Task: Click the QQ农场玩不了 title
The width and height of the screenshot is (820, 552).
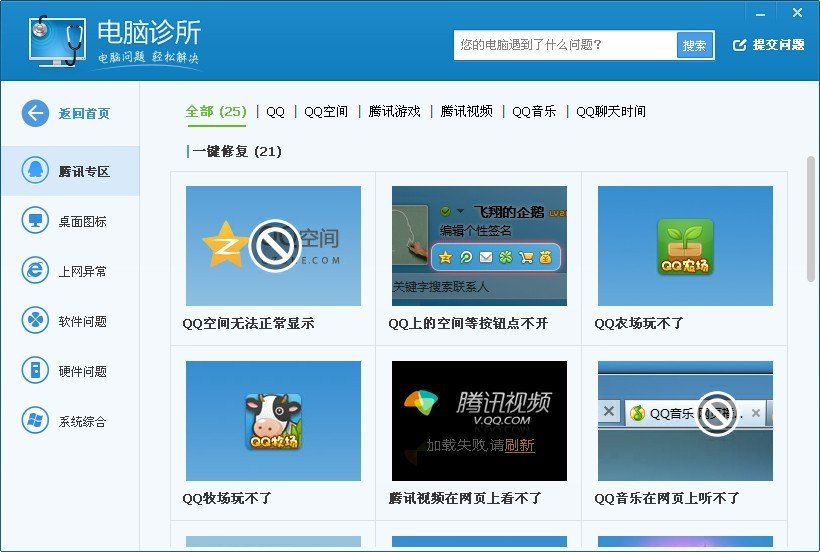Action: [639, 324]
